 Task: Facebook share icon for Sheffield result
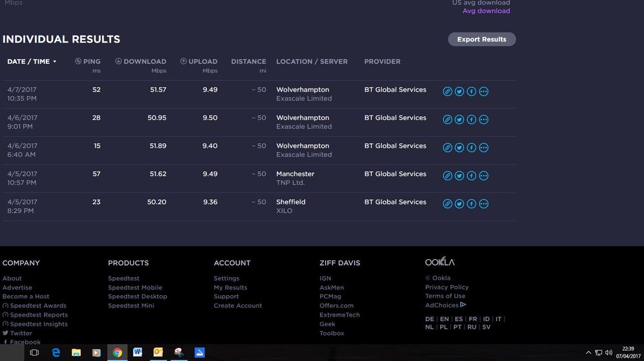472,204
